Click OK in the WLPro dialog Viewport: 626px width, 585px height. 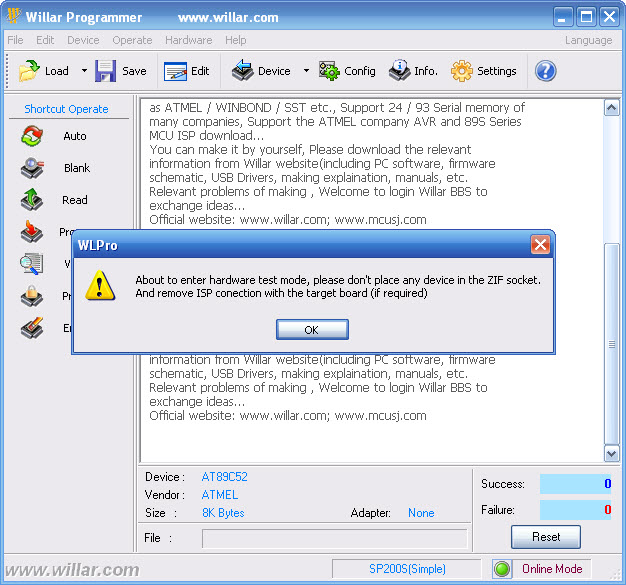(312, 329)
